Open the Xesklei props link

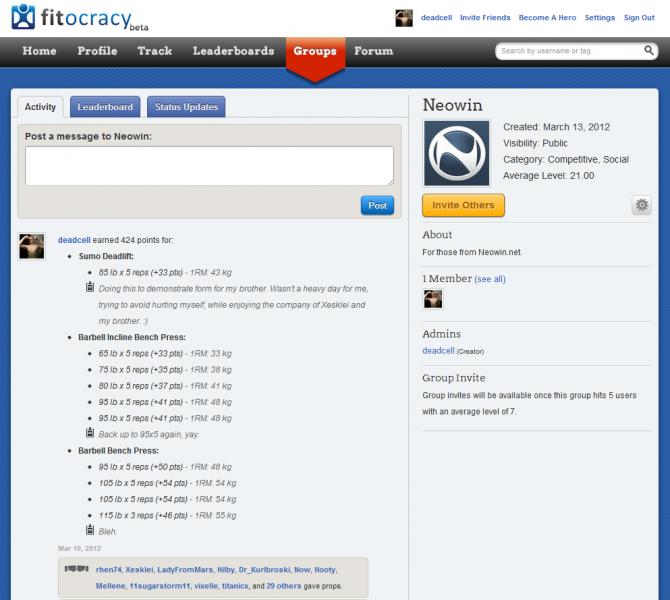click(x=139, y=570)
